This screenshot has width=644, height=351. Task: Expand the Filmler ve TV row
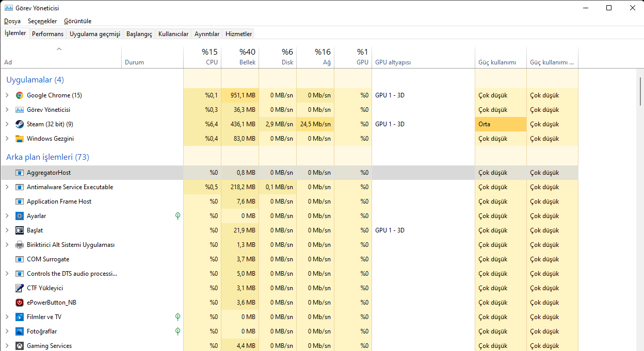coord(7,317)
